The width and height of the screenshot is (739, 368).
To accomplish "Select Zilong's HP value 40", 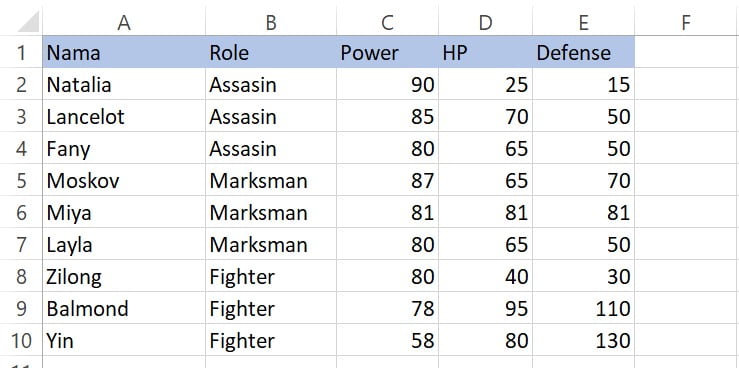I will pyautogui.click(x=485, y=276).
